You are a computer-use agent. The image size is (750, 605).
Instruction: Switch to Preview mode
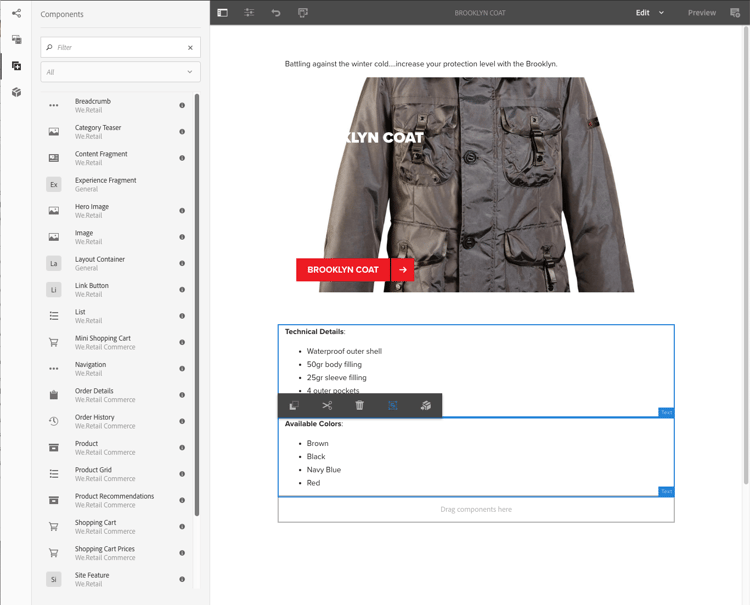[702, 12]
